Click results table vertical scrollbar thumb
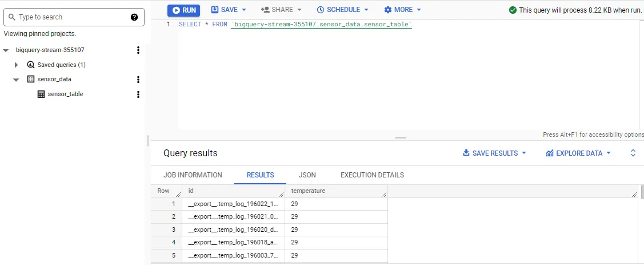The image size is (644, 265). 642,192
